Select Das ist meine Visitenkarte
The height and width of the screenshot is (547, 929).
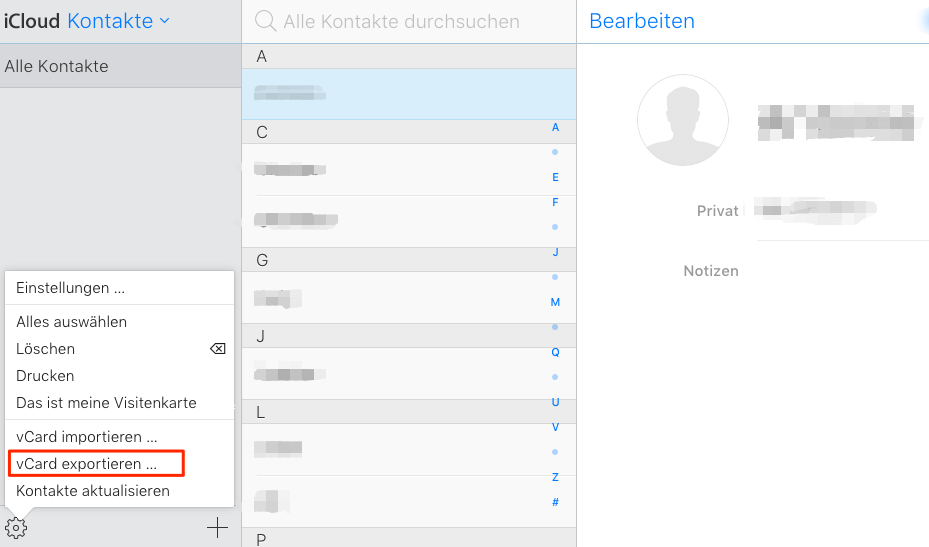[106, 403]
